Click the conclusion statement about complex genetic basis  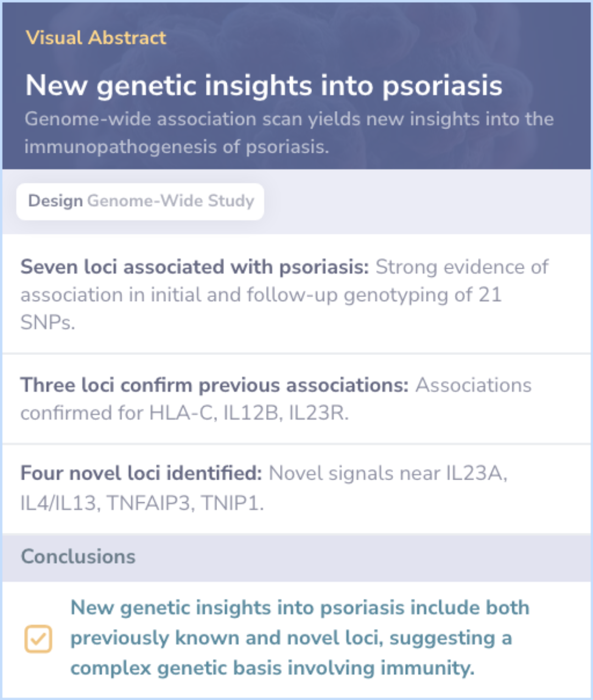click(x=272, y=668)
